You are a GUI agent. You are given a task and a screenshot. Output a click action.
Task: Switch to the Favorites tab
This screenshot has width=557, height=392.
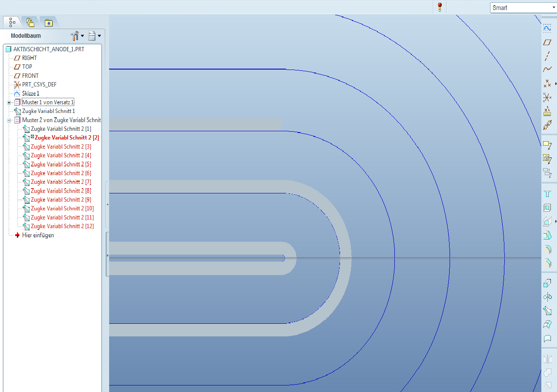pyautogui.click(x=48, y=23)
